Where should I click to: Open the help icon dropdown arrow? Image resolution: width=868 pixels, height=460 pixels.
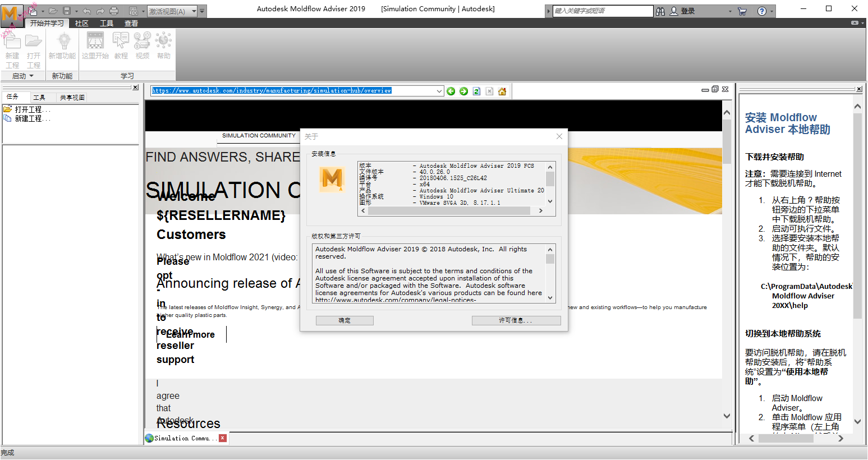(x=772, y=11)
